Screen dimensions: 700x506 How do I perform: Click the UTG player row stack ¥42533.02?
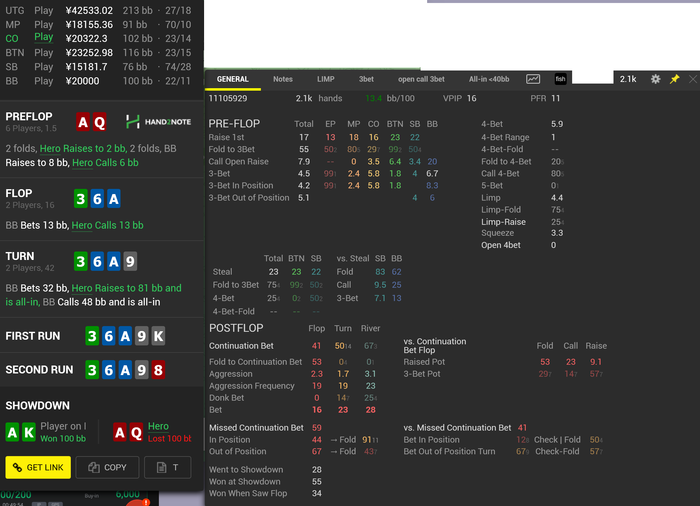(89, 10)
